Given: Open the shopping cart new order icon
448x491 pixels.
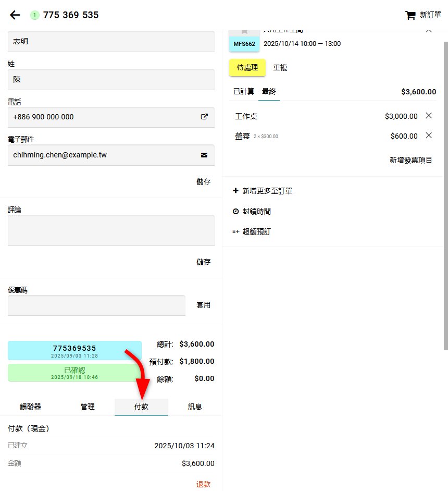Looking at the screenshot, I should tap(410, 15).
